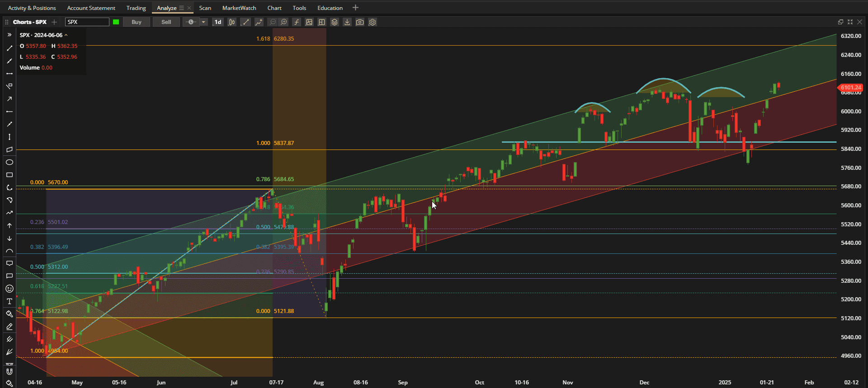
Task: Click the SPX symbol input field
Action: (x=87, y=22)
